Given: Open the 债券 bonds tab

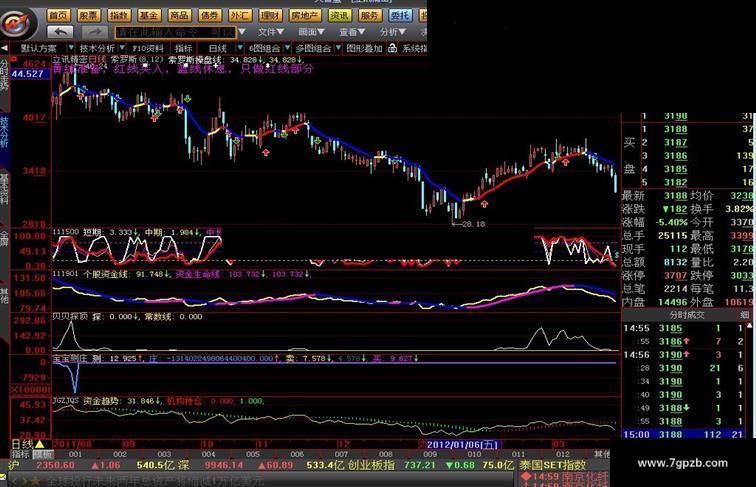Looking at the screenshot, I should (x=209, y=15).
